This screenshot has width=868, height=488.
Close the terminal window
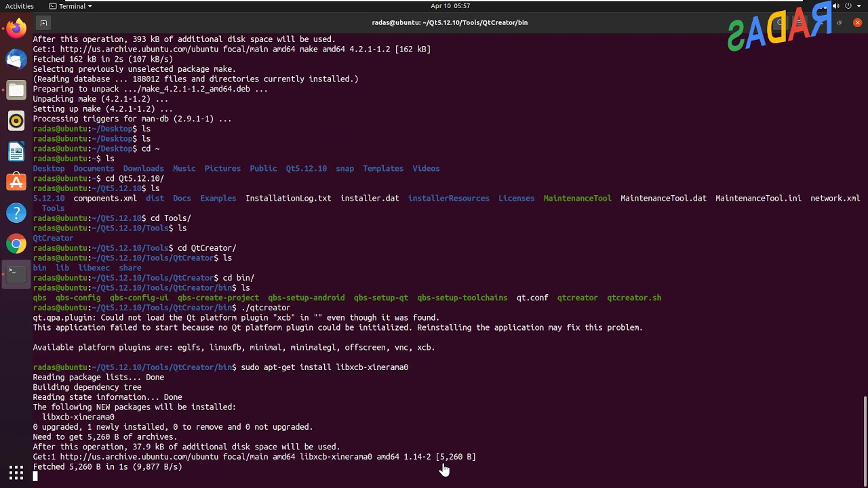857,22
